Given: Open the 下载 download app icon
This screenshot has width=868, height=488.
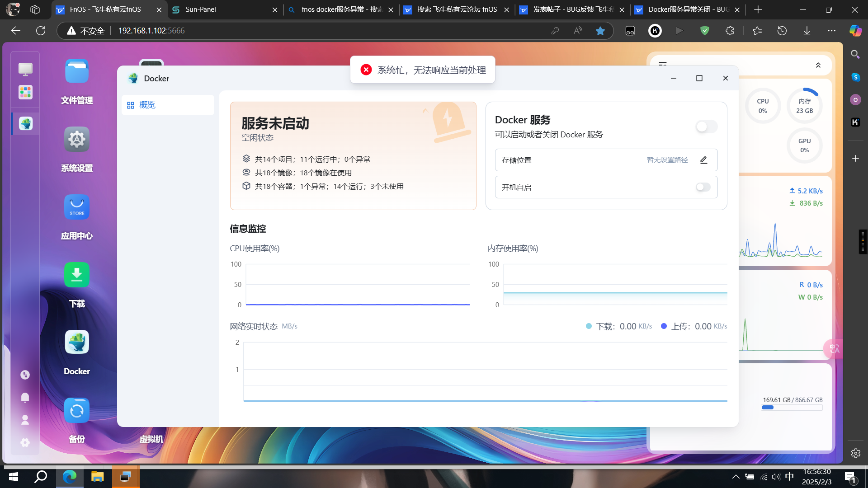Looking at the screenshot, I should [76, 275].
